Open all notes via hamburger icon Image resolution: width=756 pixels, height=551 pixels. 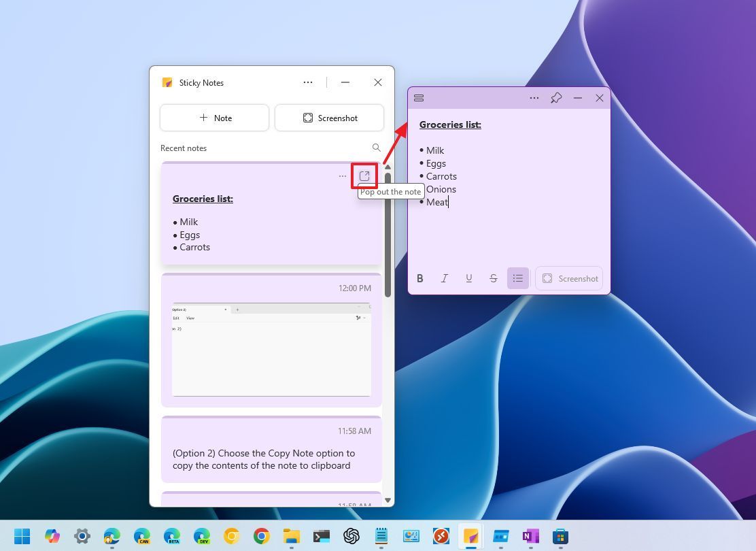(x=419, y=97)
